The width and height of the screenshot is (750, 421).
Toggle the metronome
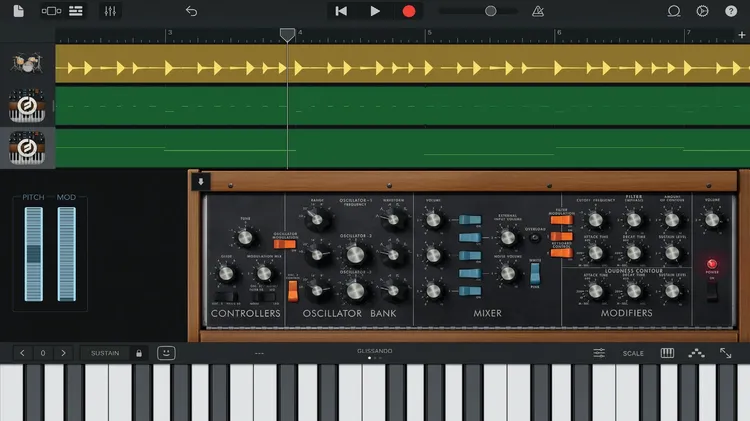coord(538,11)
